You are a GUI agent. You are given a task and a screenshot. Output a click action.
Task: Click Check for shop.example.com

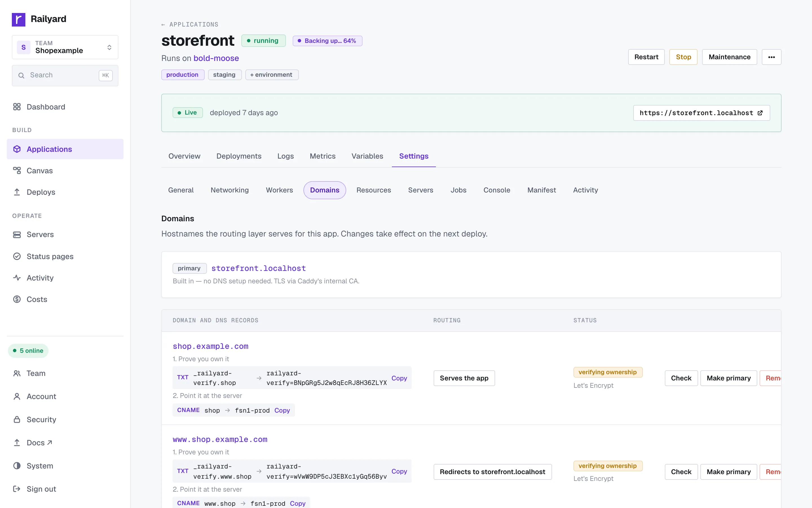point(681,378)
